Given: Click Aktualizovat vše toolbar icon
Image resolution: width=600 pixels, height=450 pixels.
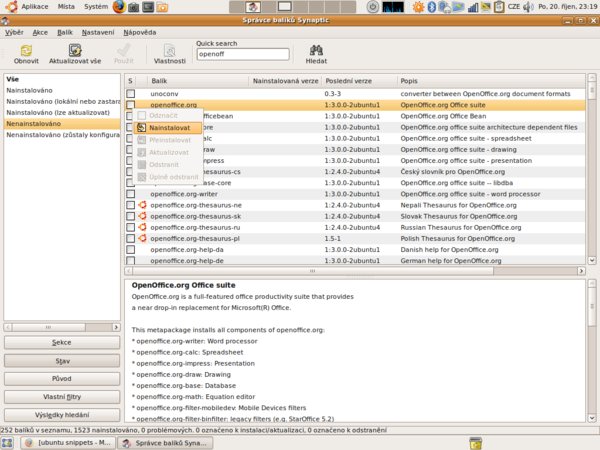Looking at the screenshot, I should click(75, 50).
